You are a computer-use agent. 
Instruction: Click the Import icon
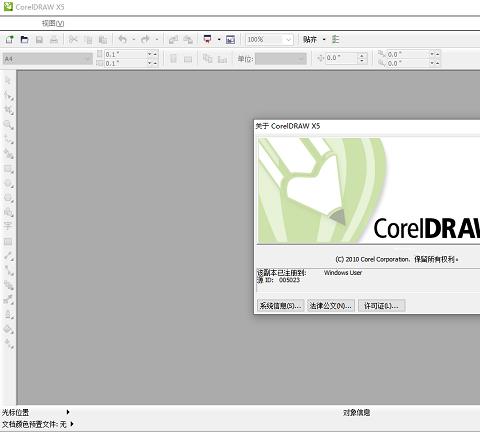point(173,40)
